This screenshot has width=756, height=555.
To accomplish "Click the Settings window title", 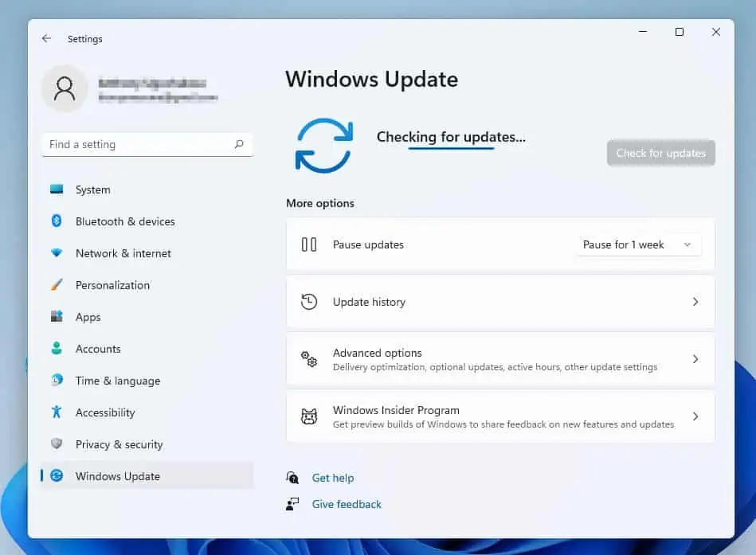I will coord(85,38).
